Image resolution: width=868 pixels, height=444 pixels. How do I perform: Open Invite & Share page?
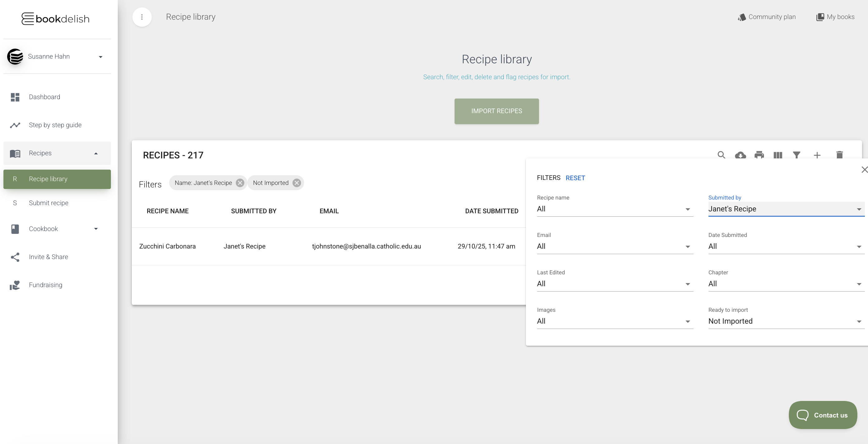tap(57, 257)
